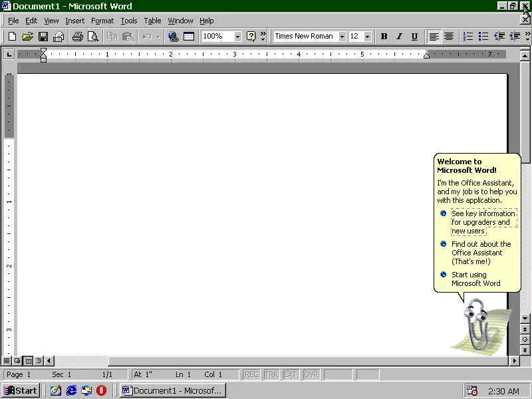Select Find out about the Office Assistant
The width and height of the screenshot is (532, 399).
point(481,253)
